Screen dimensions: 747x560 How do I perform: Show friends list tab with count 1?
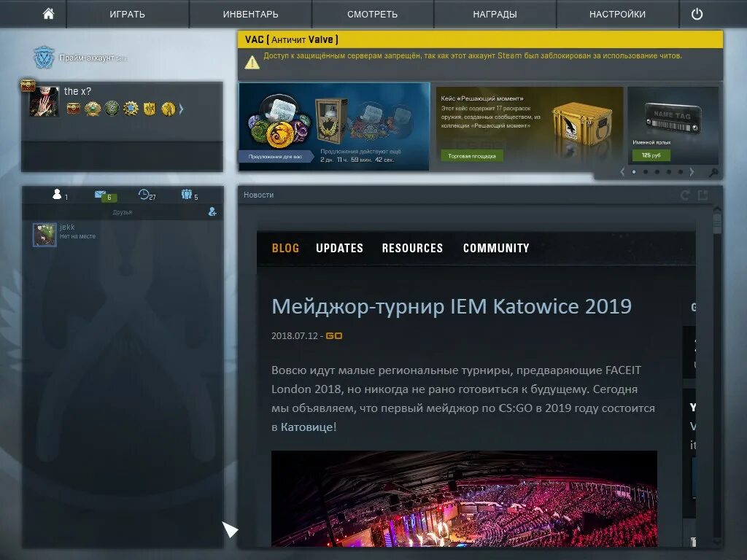(60, 195)
